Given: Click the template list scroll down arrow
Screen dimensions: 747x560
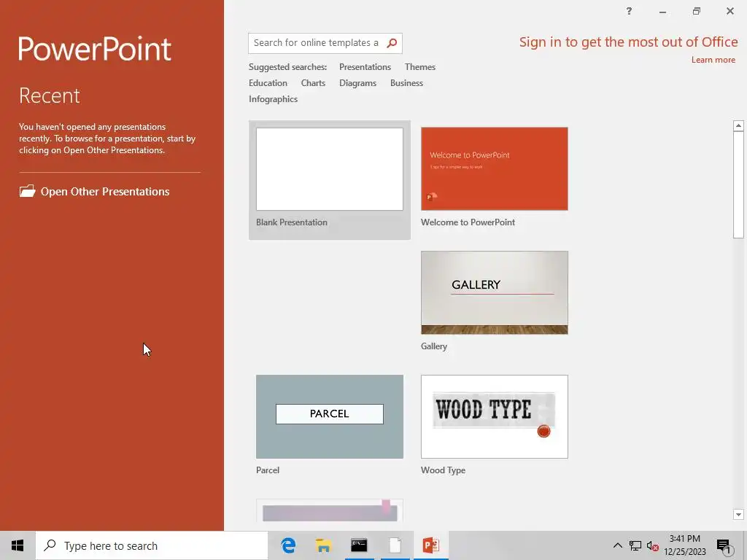Looking at the screenshot, I should (x=738, y=515).
